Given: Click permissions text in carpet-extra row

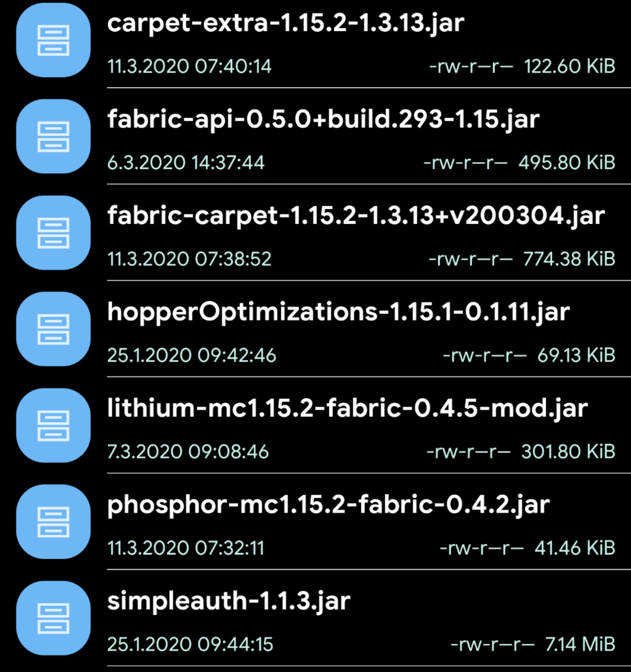Looking at the screenshot, I should (x=471, y=66).
